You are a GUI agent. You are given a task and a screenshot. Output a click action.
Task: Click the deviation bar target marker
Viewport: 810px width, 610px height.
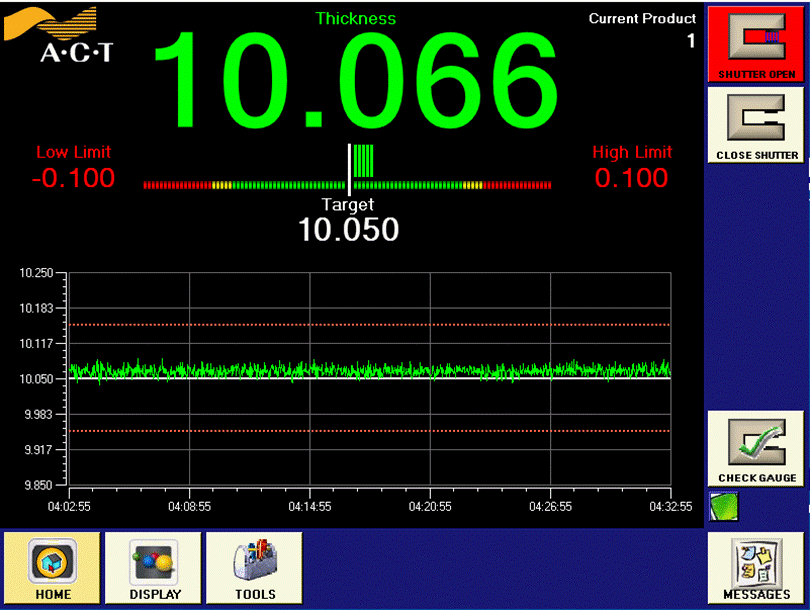[x=350, y=169]
